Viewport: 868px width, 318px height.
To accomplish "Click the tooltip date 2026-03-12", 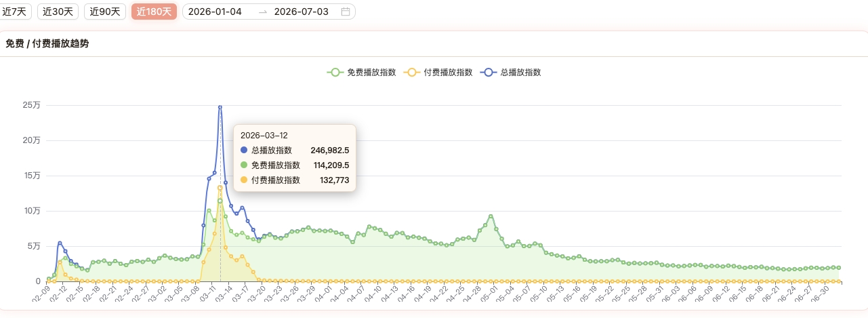I will (264, 135).
